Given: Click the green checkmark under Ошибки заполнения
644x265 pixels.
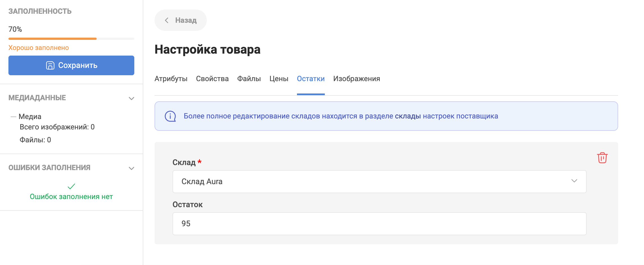Looking at the screenshot, I should (x=71, y=186).
